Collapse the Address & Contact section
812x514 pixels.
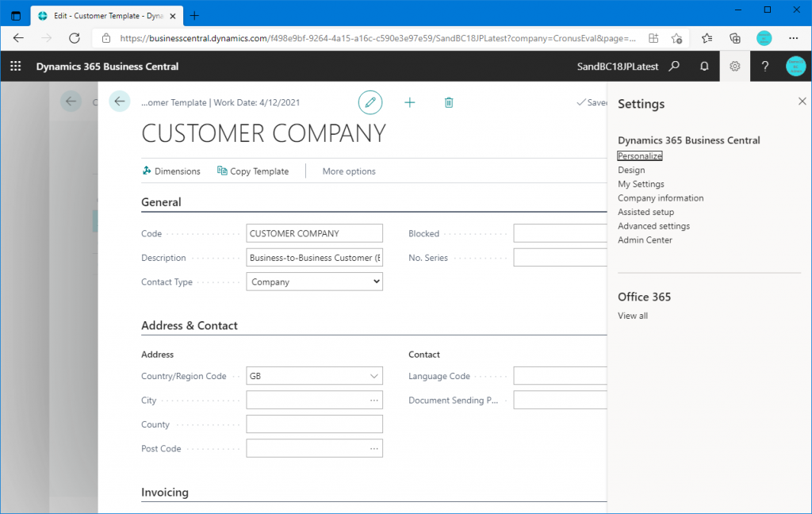point(190,325)
